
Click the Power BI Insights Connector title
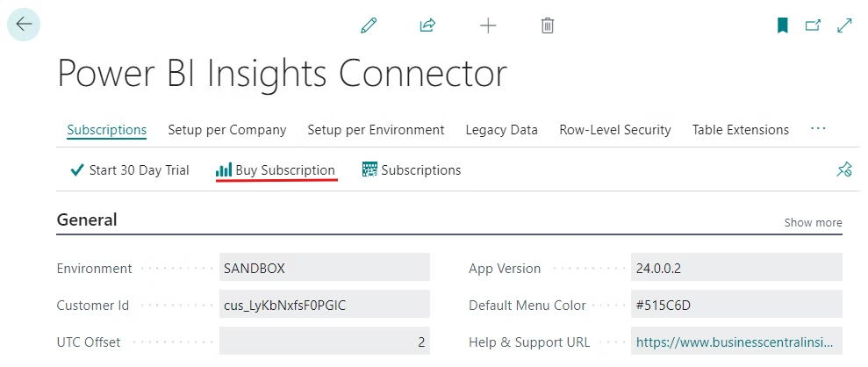click(x=283, y=74)
